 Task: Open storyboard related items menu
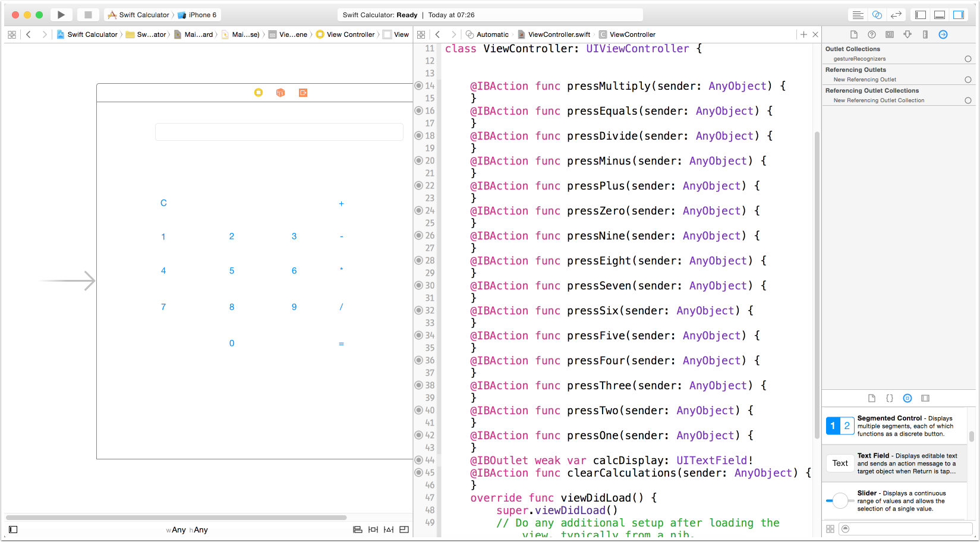pos(12,34)
